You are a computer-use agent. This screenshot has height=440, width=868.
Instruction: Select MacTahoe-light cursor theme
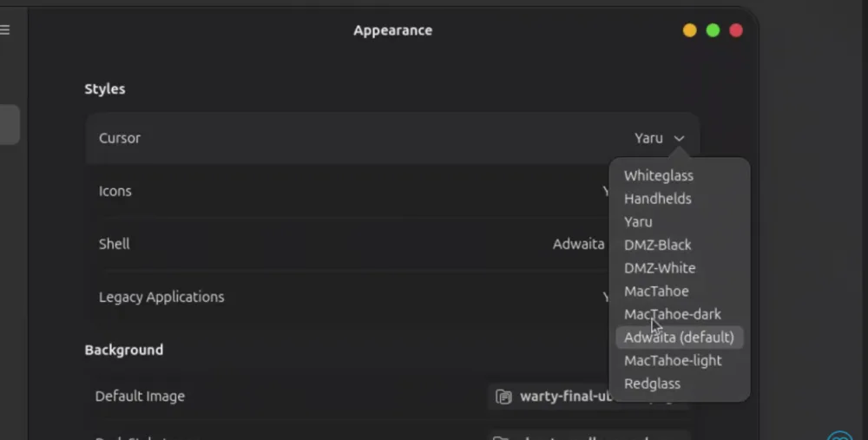pos(673,361)
